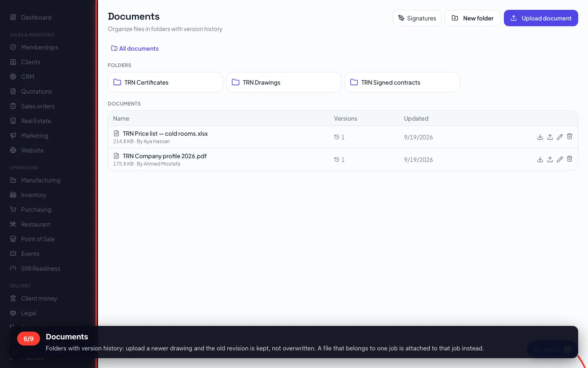Delete TRN Price list — cold rooms.xlsx
The height and width of the screenshot is (368, 588).
click(x=570, y=137)
